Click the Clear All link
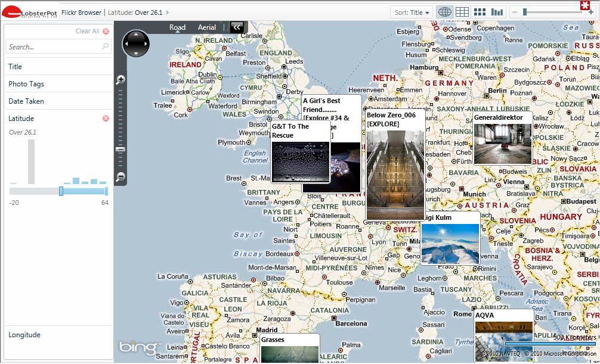600x364 pixels. 87,32
